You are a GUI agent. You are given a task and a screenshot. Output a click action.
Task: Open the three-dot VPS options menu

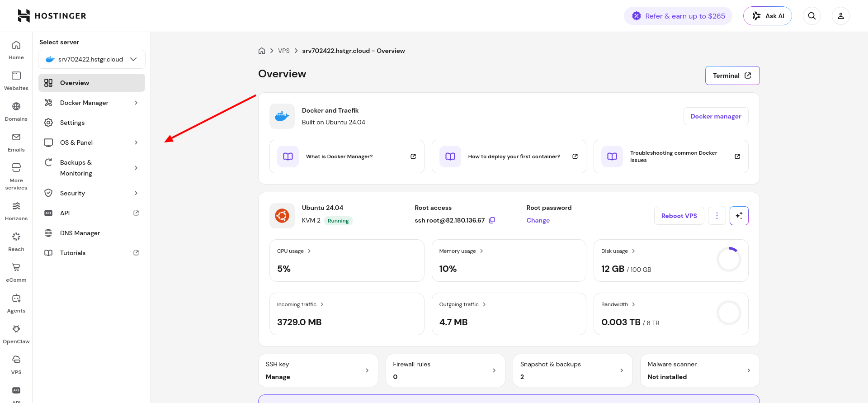tap(717, 216)
